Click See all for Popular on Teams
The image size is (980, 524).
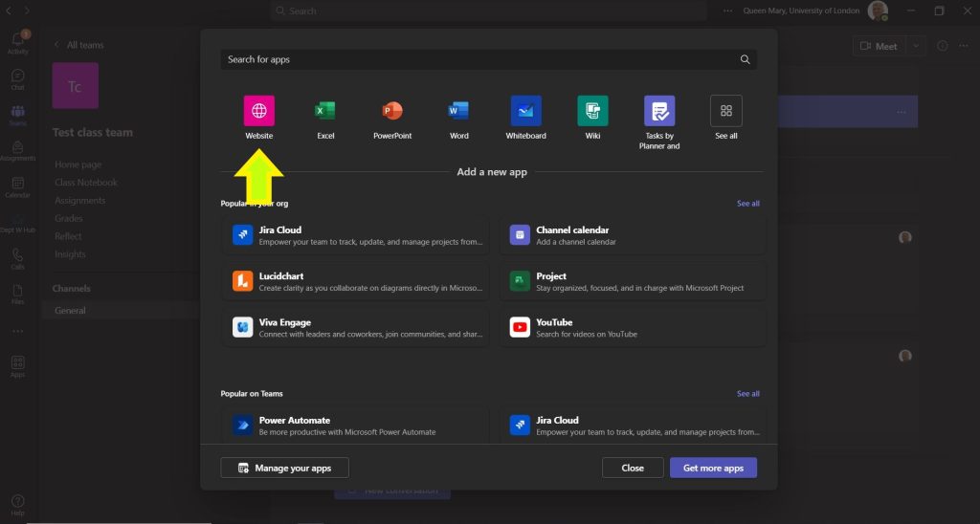[747, 394]
